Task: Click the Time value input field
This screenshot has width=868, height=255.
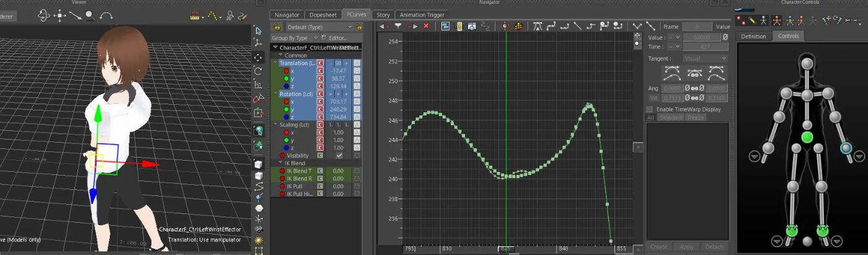Action: coord(704,47)
